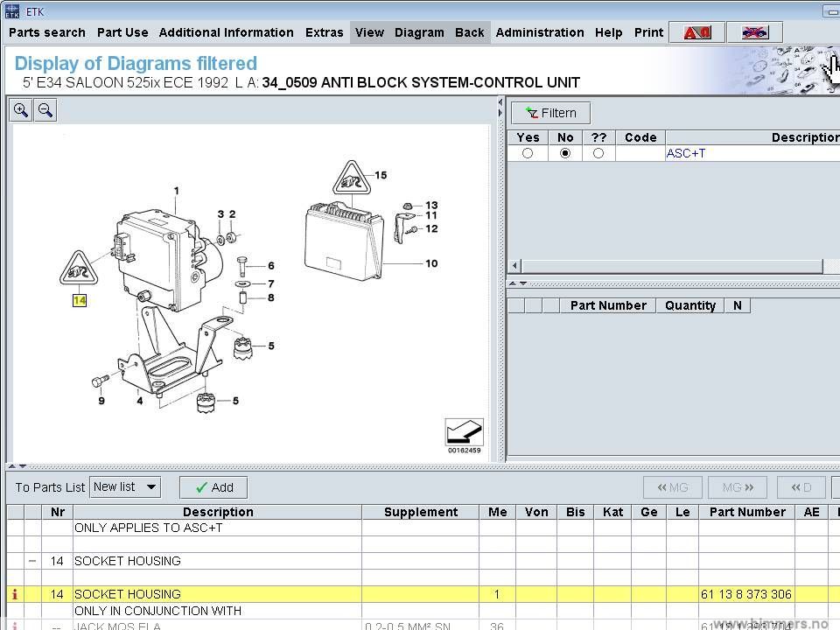Viewport: 840px width, 630px height.
Task: Click Quantity column header in right panel
Action: (x=690, y=306)
